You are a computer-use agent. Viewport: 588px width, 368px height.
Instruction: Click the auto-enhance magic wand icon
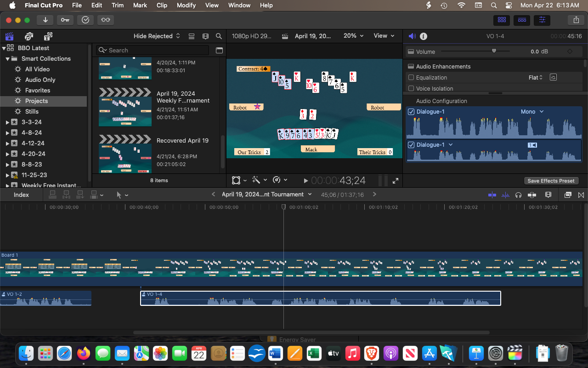click(257, 180)
